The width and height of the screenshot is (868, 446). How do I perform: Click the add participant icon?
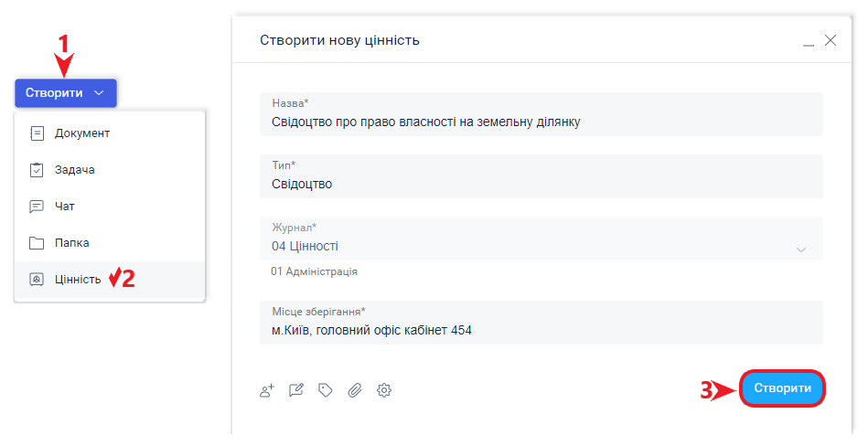[267, 390]
